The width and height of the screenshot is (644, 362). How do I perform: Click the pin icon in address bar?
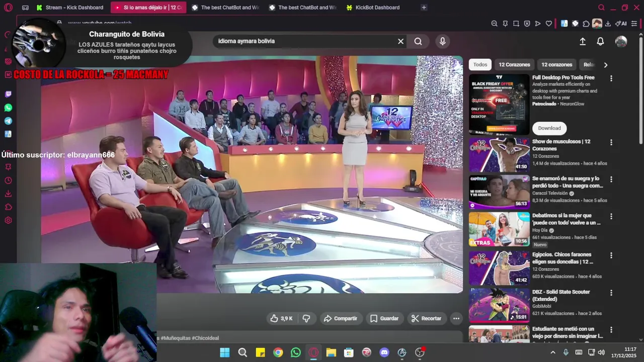tap(505, 24)
